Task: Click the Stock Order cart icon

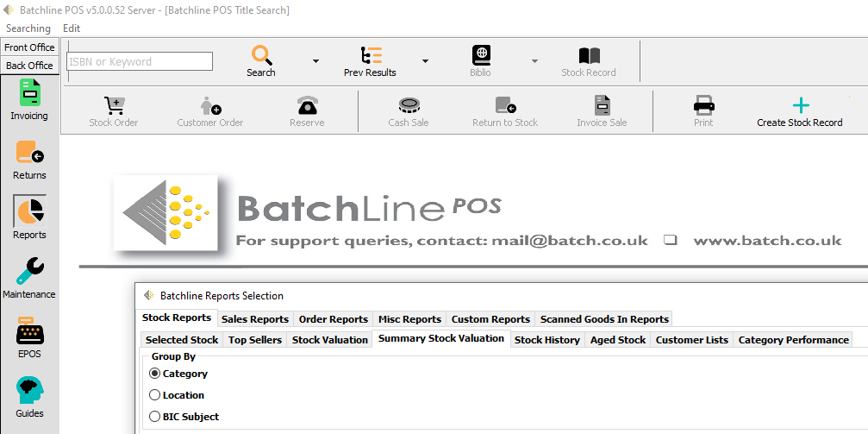Action: pos(114,105)
